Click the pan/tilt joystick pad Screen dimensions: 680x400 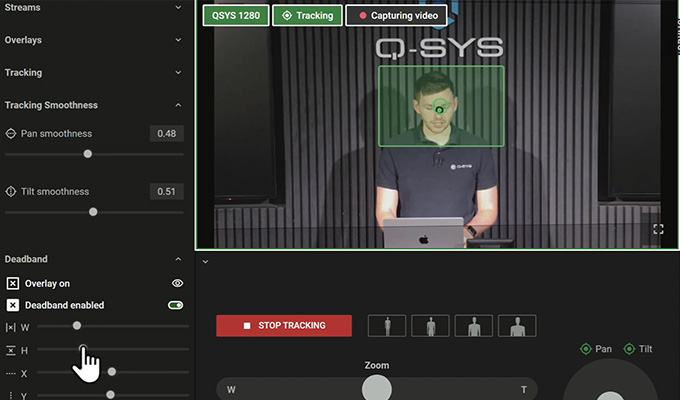pos(611,380)
